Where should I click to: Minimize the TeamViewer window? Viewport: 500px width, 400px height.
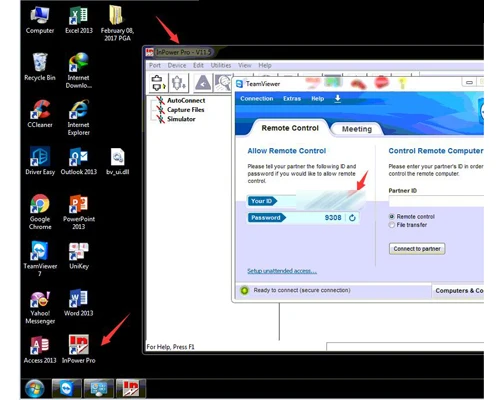tap(469, 82)
